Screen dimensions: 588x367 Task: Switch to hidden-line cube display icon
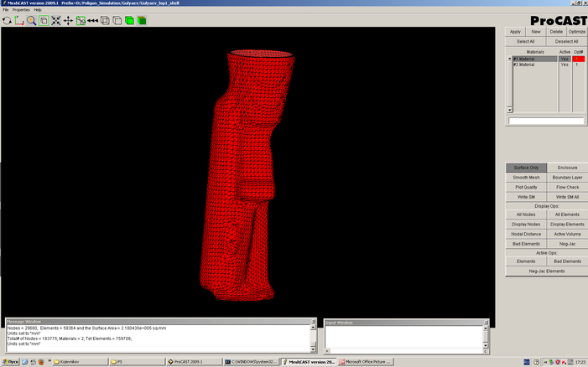pos(117,21)
